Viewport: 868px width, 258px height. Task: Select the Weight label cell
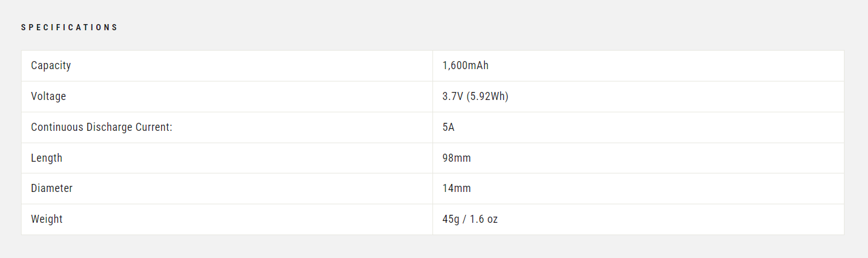[227, 219]
